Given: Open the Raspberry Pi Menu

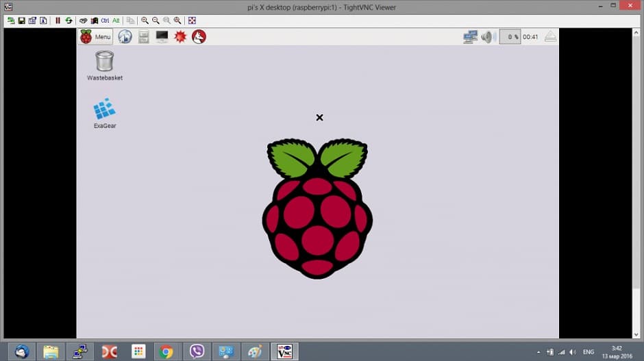Looking at the screenshot, I should 96,37.
